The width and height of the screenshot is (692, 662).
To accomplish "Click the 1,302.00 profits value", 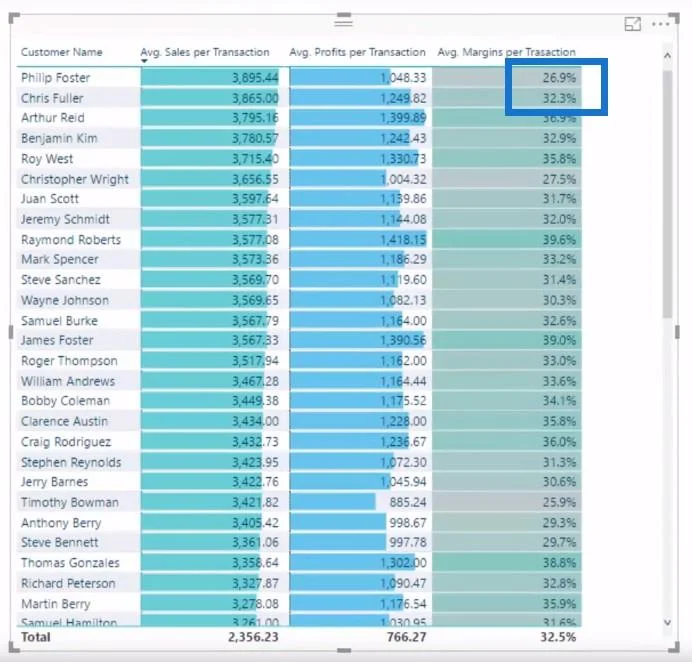I will pyautogui.click(x=403, y=563).
